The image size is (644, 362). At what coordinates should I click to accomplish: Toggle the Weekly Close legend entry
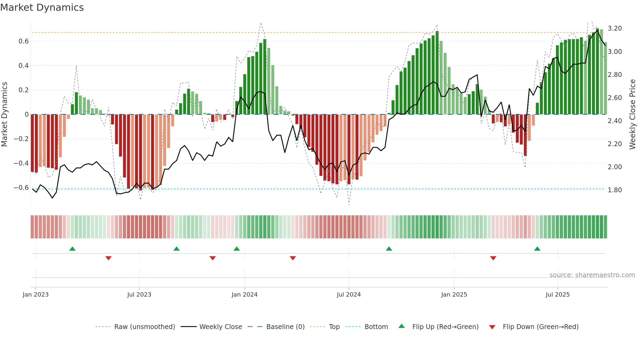[211, 327]
